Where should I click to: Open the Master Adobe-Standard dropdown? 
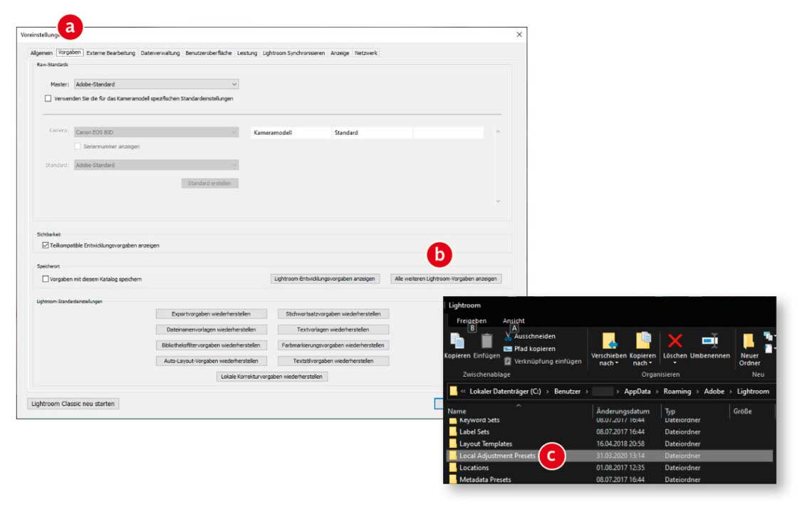tap(157, 85)
